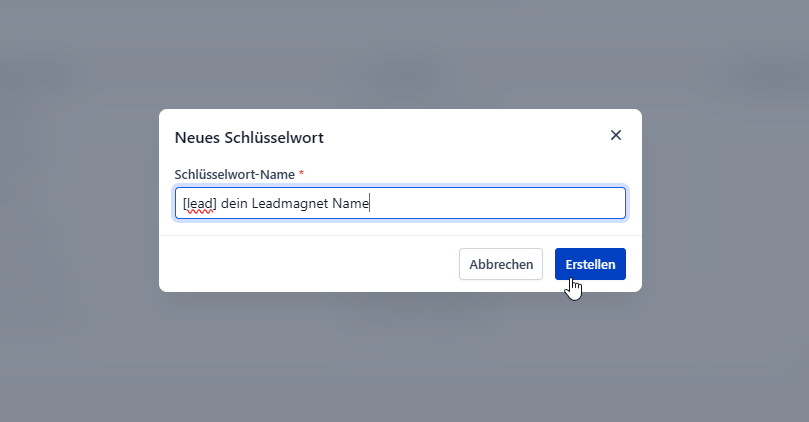Select the white Abbrechen button
The height and width of the screenshot is (422, 809).
tap(500, 264)
